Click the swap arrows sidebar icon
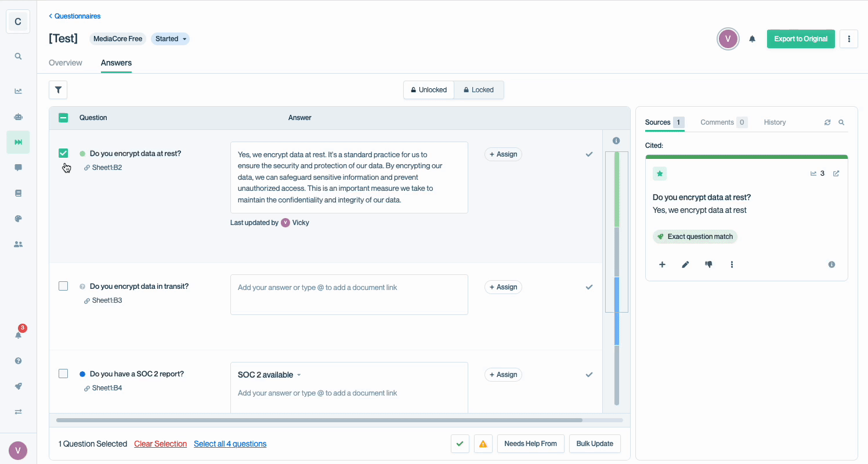This screenshot has height=464, width=868. 18,412
